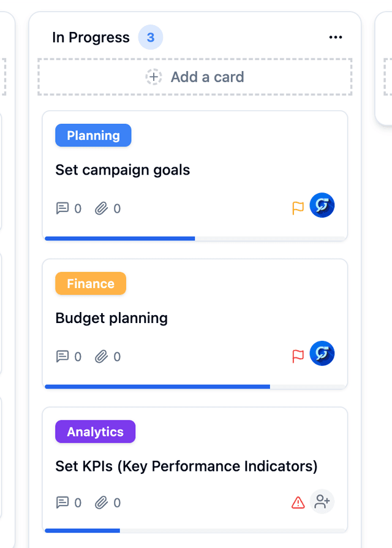
Task: Click Add a card in In Progress
Action: click(x=195, y=77)
